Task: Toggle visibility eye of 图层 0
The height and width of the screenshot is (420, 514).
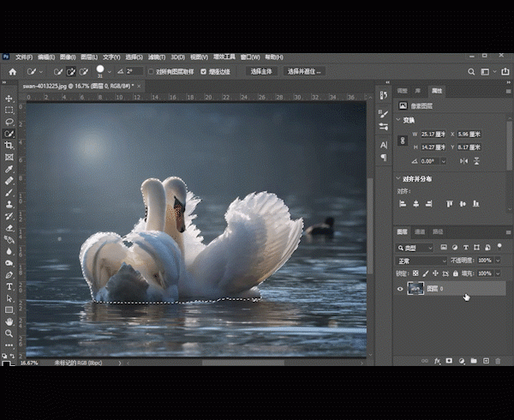Action: (x=400, y=289)
